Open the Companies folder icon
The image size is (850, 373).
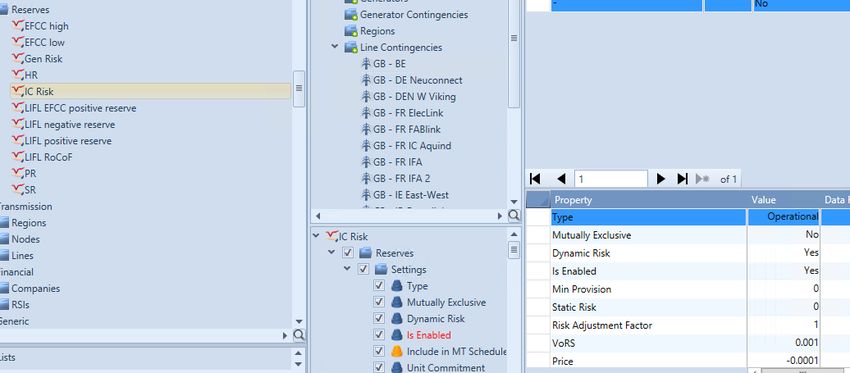point(4,288)
